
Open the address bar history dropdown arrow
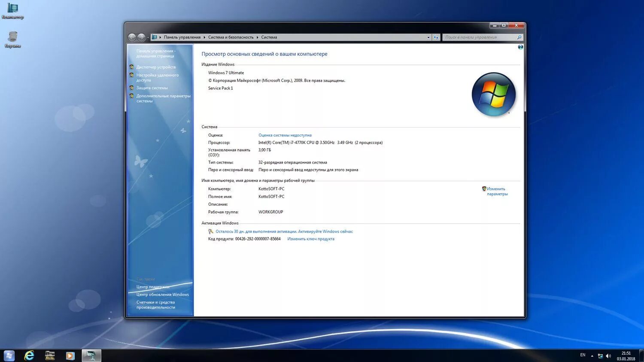tap(428, 37)
